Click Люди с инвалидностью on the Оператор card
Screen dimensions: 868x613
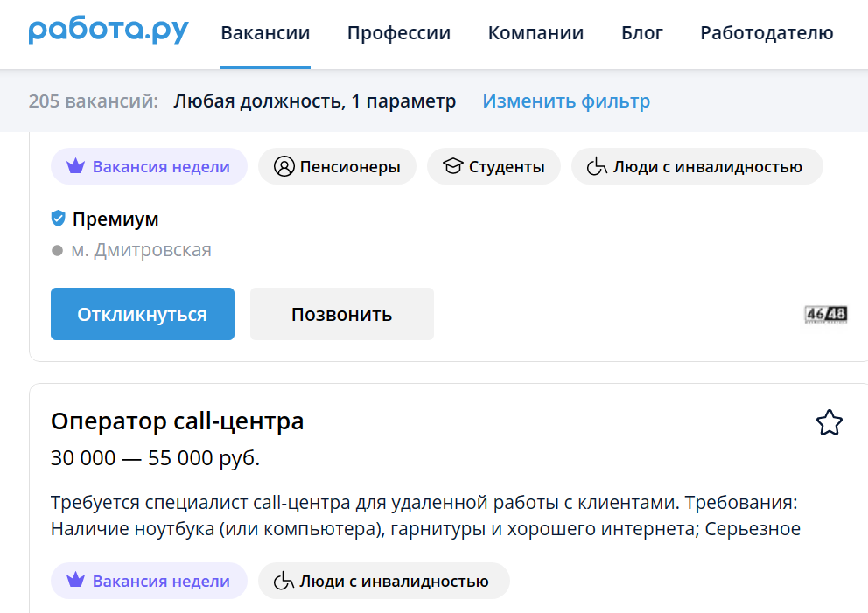coord(383,581)
